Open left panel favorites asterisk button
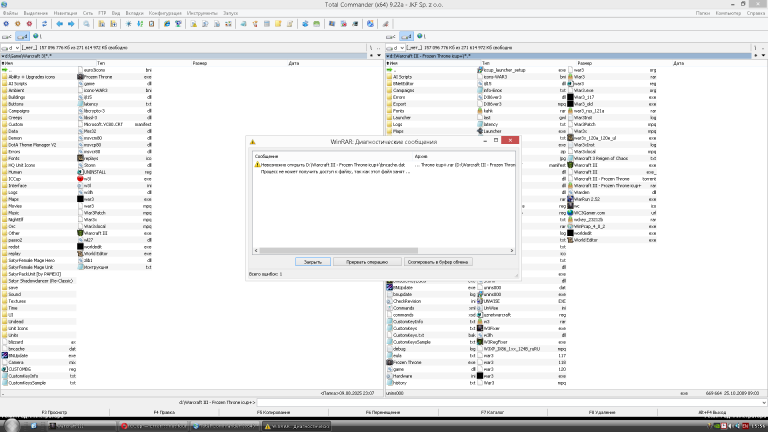 point(371,56)
